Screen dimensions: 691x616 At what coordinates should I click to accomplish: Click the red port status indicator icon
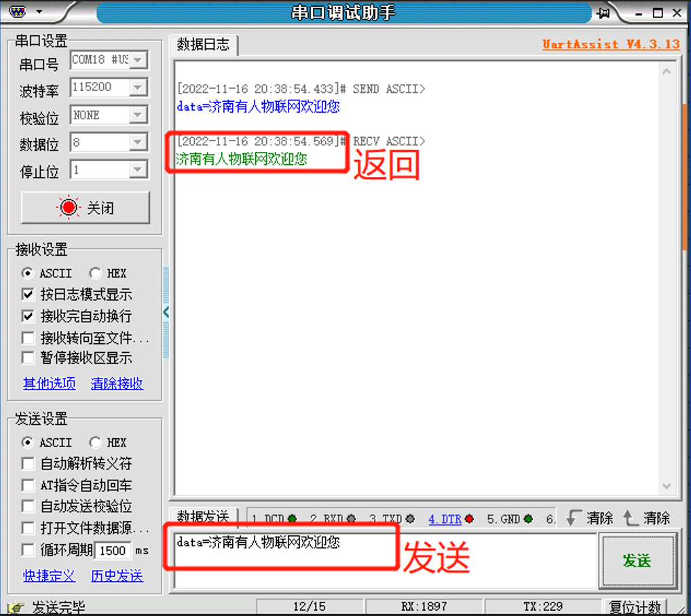(x=69, y=207)
